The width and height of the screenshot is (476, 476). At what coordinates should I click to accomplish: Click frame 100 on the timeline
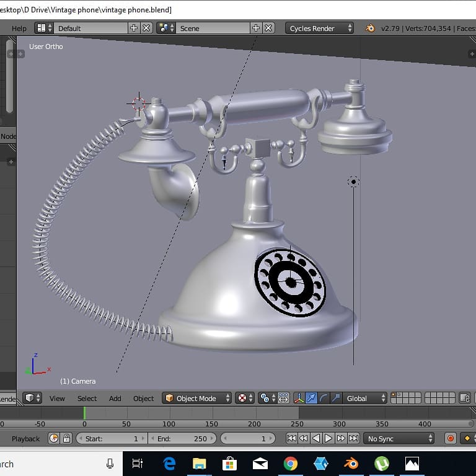click(x=169, y=424)
